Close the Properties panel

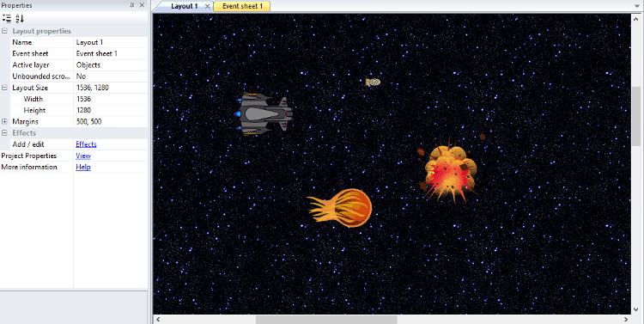pyautogui.click(x=142, y=5)
